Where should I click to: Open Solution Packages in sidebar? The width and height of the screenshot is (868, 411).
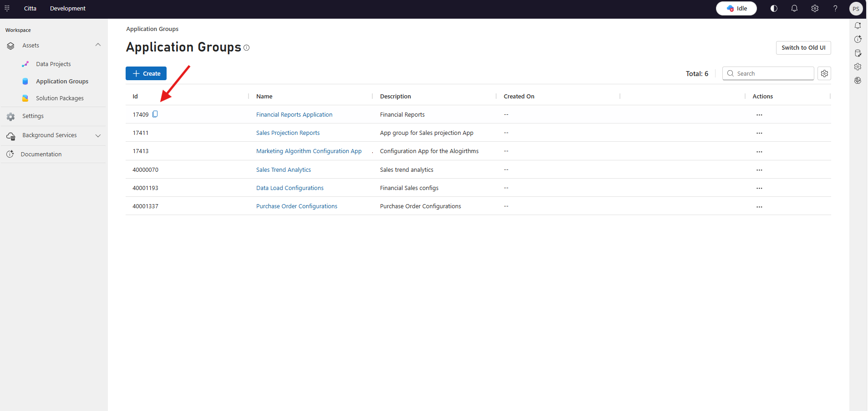(60, 98)
